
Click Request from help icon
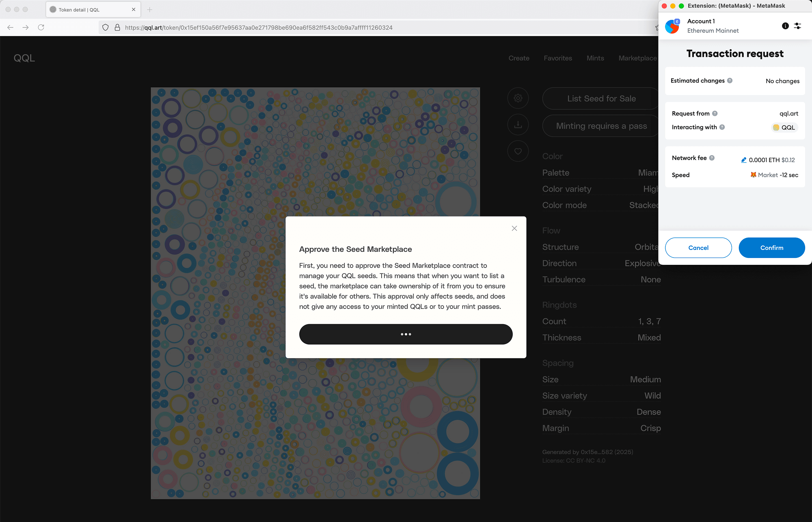click(x=715, y=114)
